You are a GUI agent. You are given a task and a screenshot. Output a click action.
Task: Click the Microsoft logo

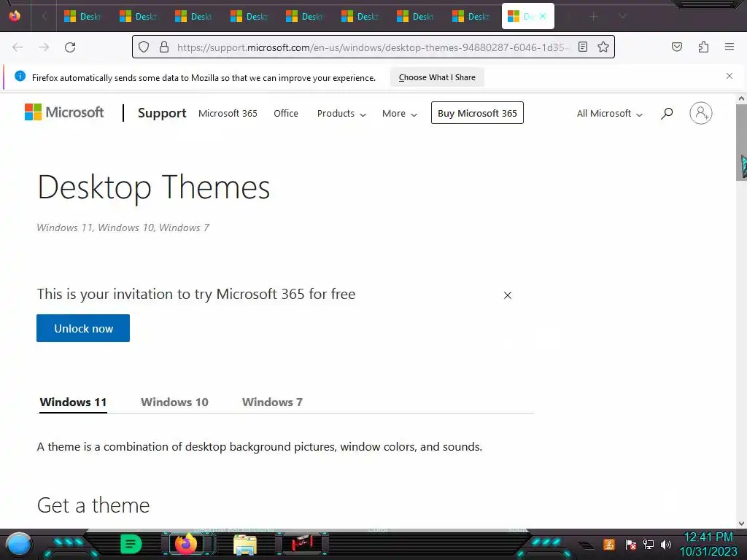[x=64, y=112]
